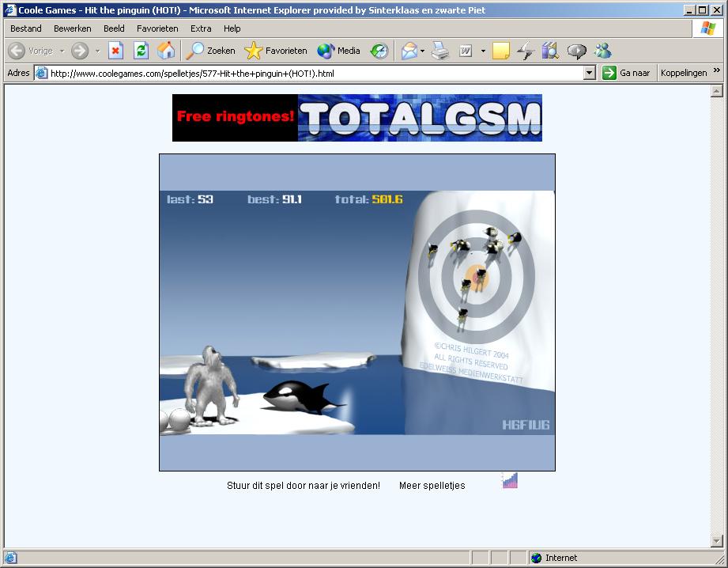Print the page with the printer icon
The image size is (728, 568).
(x=440, y=51)
